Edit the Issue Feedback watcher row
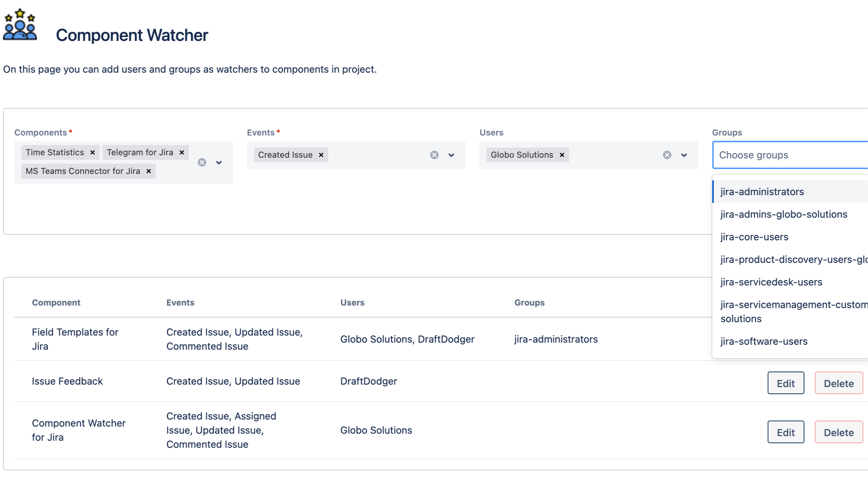 tap(785, 383)
